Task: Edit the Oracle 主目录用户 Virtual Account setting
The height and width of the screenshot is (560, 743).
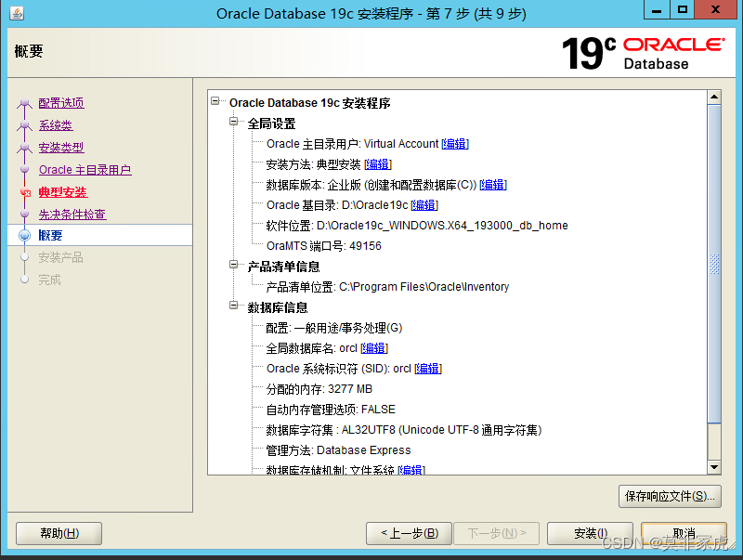Action: (455, 144)
